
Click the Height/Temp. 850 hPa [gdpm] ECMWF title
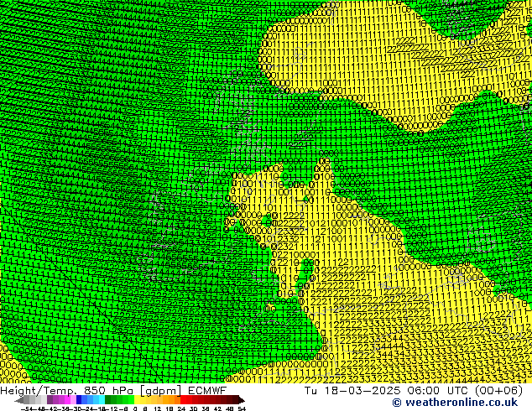pyautogui.click(x=113, y=390)
